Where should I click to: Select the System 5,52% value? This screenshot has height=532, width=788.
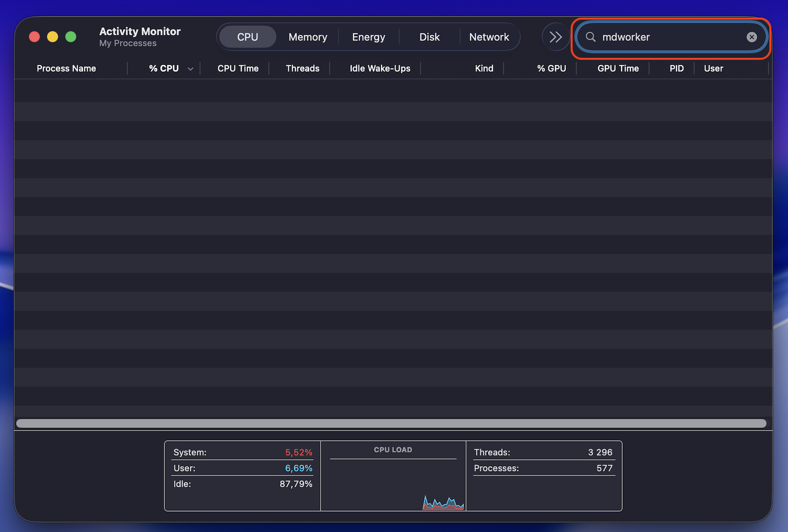tap(299, 452)
